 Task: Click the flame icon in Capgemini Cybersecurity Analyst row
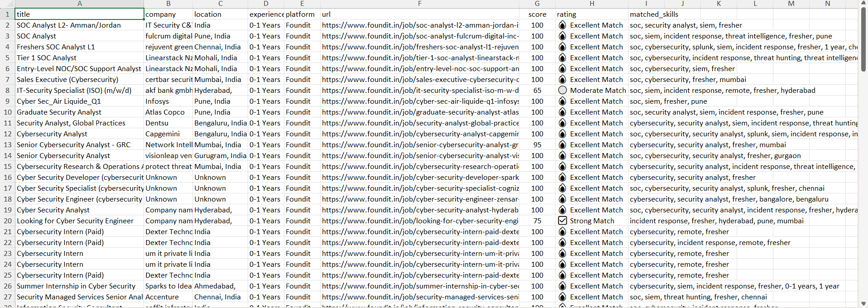562,134
